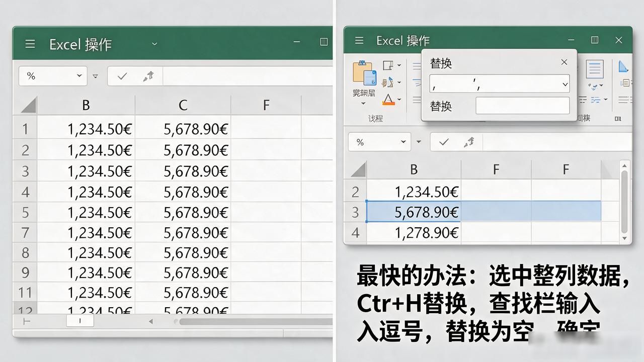This screenshot has width=644, height=362.
Task: Close the 替换 dialog
Action: 564,62
